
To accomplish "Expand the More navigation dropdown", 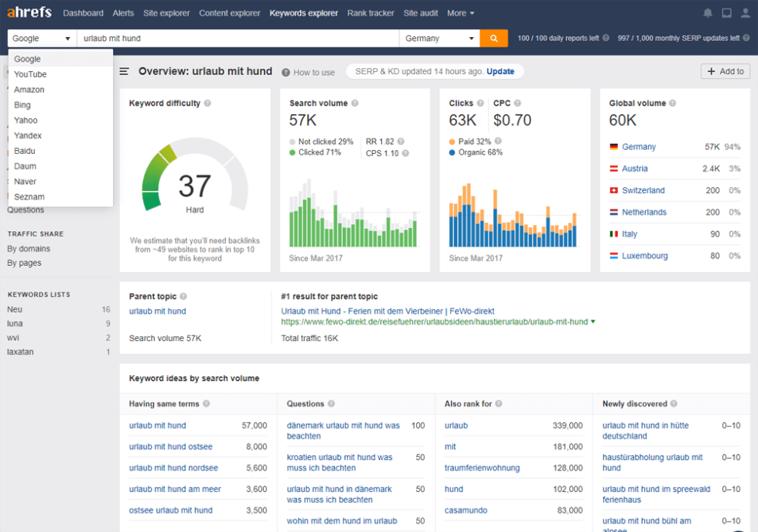I will 460,13.
